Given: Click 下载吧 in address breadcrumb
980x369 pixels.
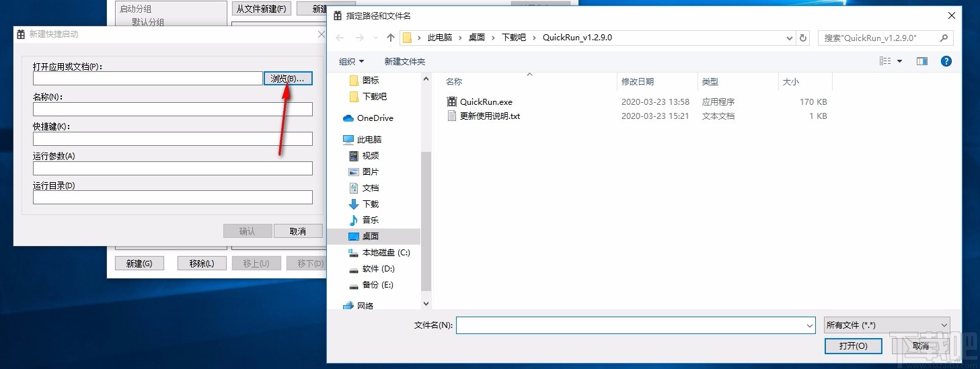Looking at the screenshot, I should pyautogui.click(x=514, y=38).
